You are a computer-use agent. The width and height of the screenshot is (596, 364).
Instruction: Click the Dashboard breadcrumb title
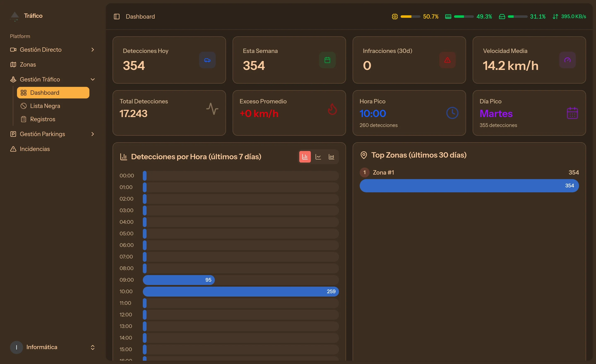pyautogui.click(x=140, y=16)
